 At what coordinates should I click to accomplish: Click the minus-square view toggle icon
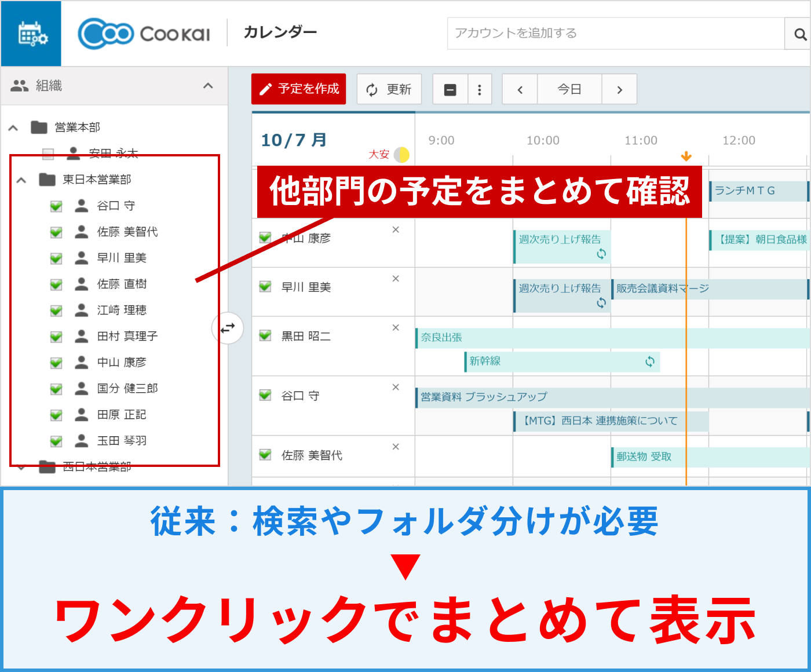coord(450,89)
